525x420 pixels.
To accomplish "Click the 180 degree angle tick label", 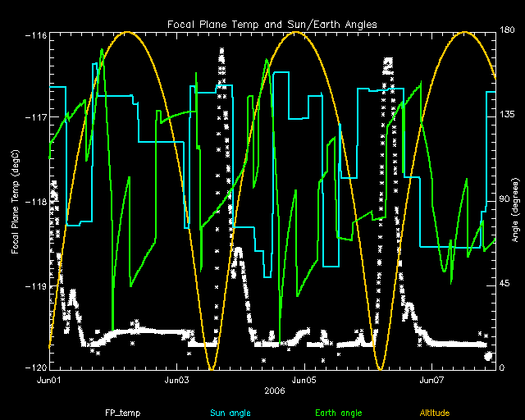I will pyautogui.click(x=508, y=30).
